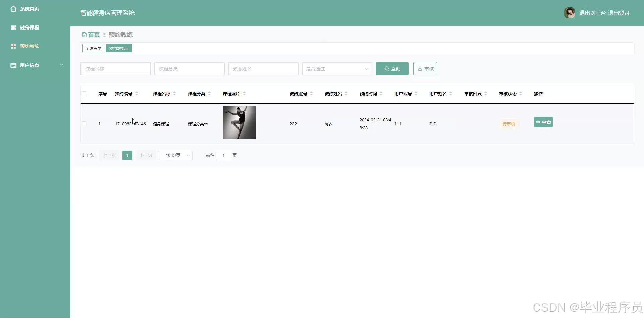Sort by 用户账号 column

point(416,94)
